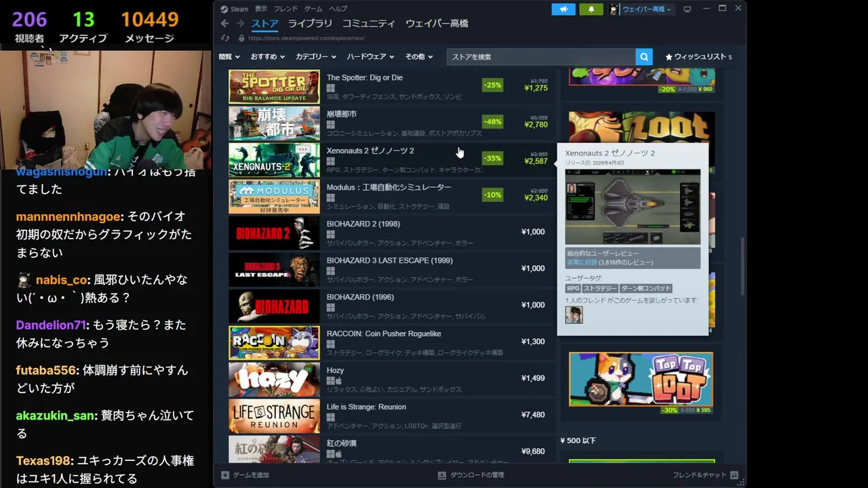Expand the カテゴリー dropdown
868x488 pixels.
point(315,57)
